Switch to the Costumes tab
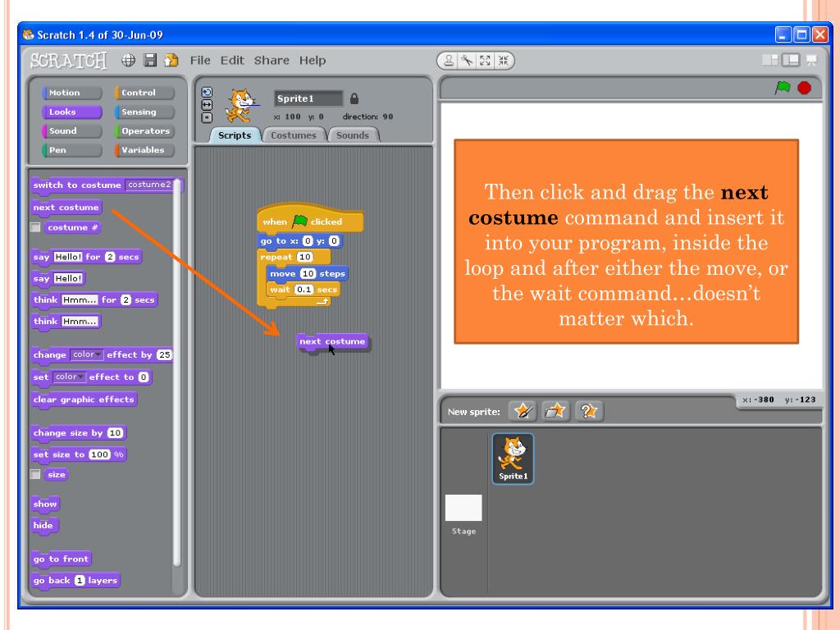 click(294, 135)
